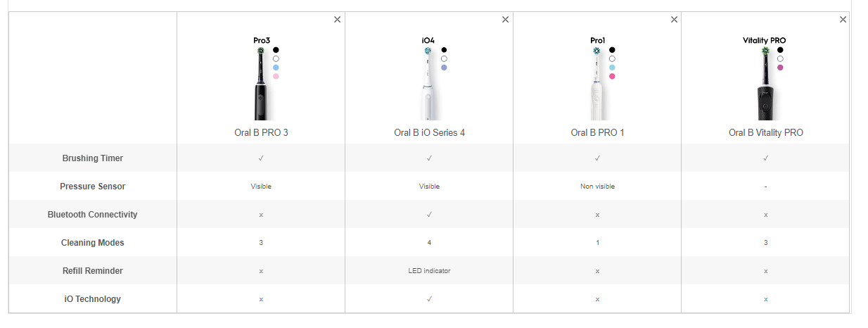Open the Oral B PRO 1 link
Viewport: 868px width, 328px height.
597,132
